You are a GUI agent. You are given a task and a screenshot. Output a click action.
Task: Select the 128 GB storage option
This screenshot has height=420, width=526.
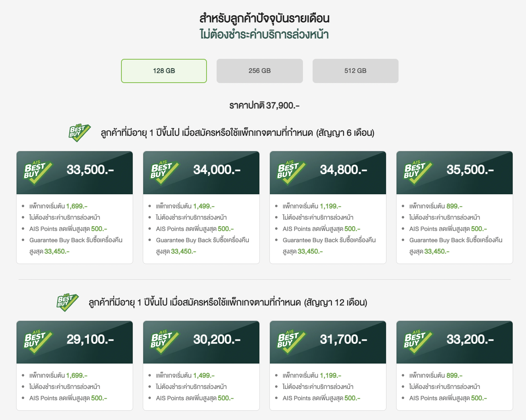[164, 71]
